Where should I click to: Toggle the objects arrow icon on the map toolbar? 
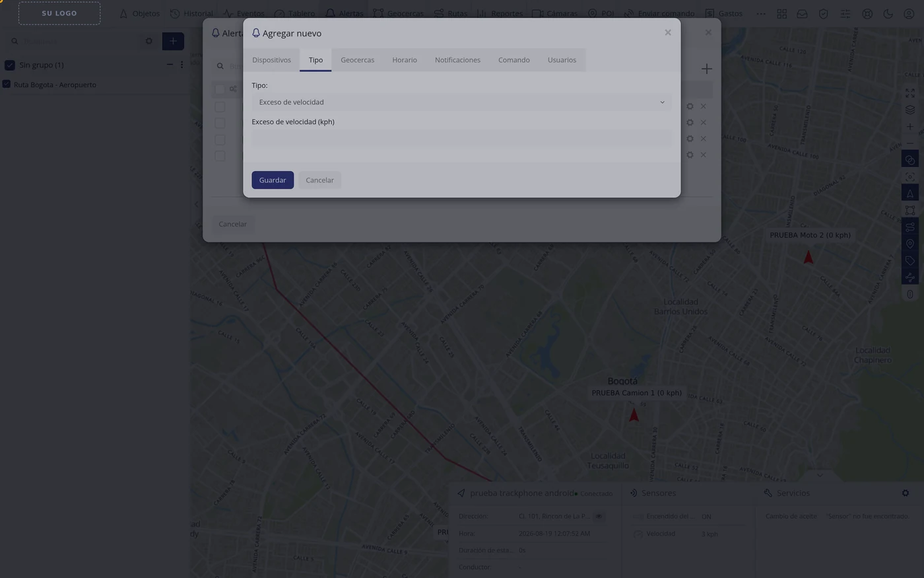pos(910,194)
